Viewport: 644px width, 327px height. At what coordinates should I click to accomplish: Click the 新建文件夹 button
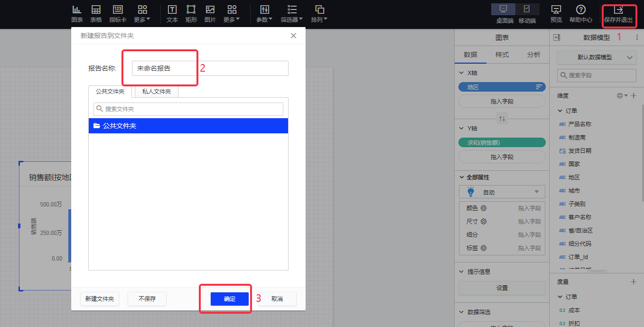point(99,299)
